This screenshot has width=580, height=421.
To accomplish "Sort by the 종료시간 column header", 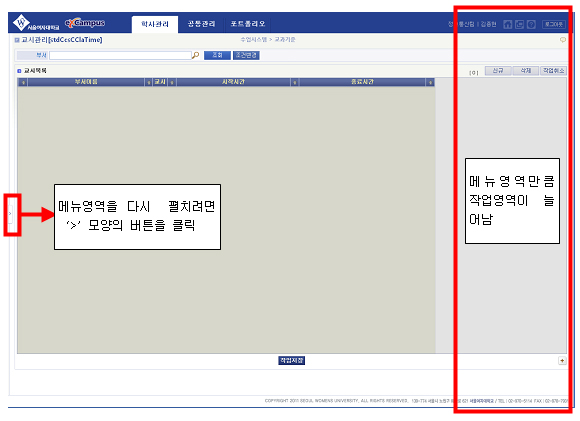I will tap(362, 82).
